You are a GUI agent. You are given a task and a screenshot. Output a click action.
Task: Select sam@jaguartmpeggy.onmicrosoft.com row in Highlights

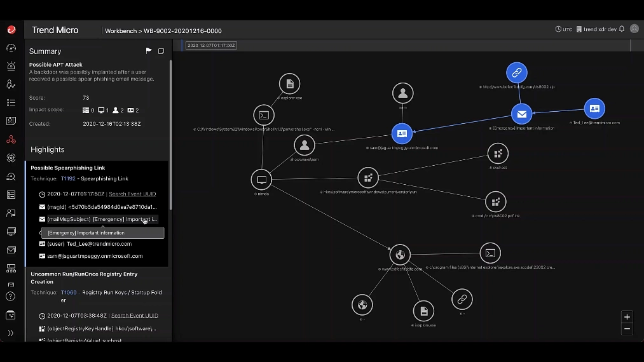click(91, 256)
